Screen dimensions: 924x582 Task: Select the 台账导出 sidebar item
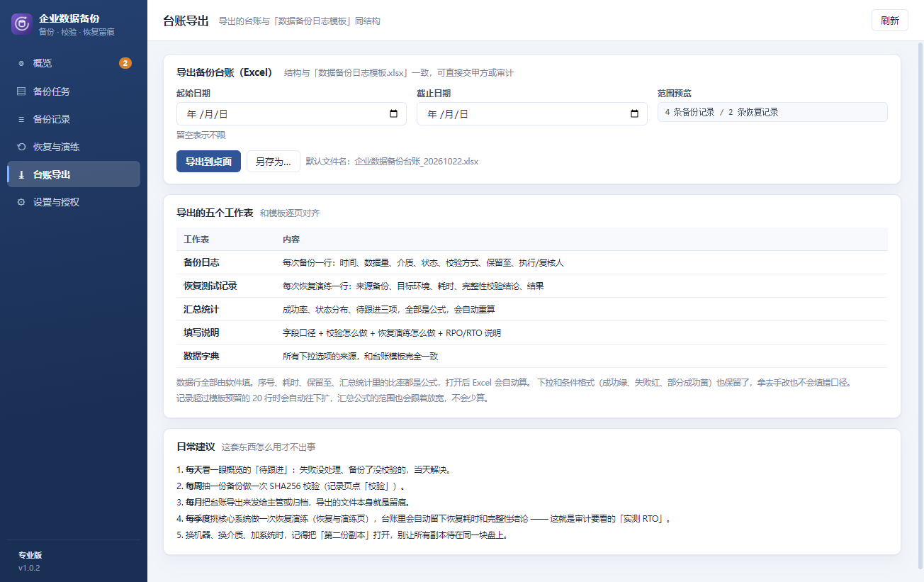74,174
